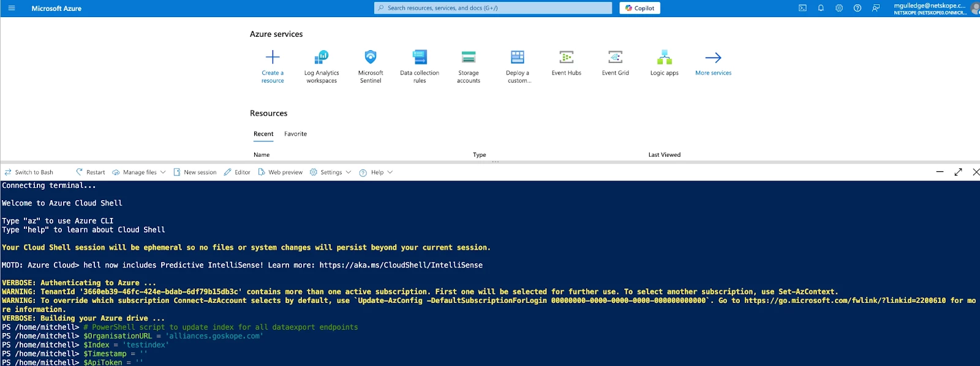This screenshot has width=980, height=366.
Task: Switch to the Recent resources tab
Action: point(263,134)
